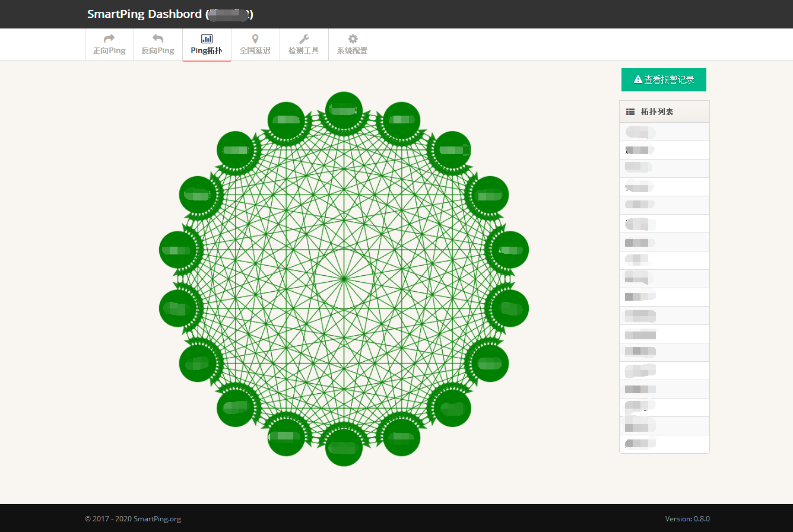Screen dimensions: 793x532
Task: Click the 拓扑列表 panel header
Action: [657, 112]
